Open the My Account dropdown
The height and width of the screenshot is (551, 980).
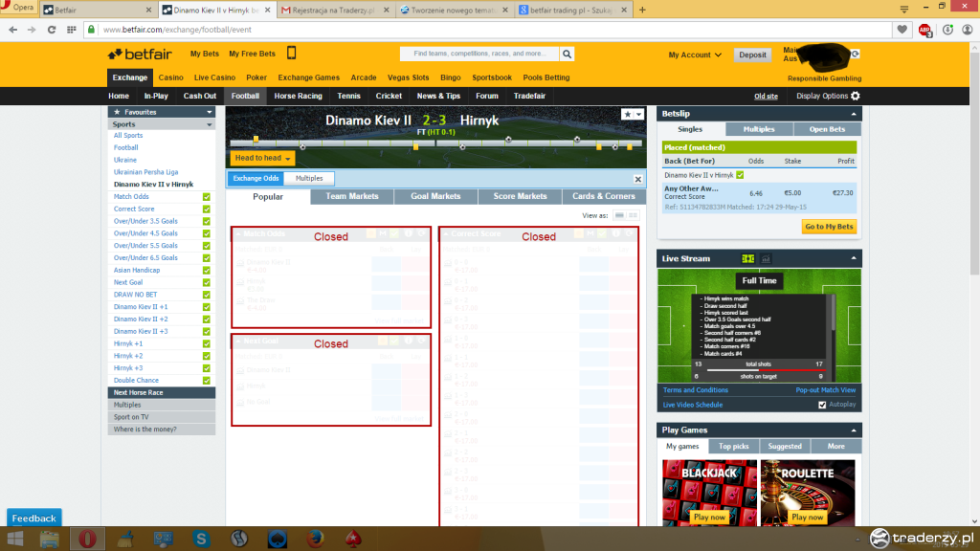click(x=695, y=55)
